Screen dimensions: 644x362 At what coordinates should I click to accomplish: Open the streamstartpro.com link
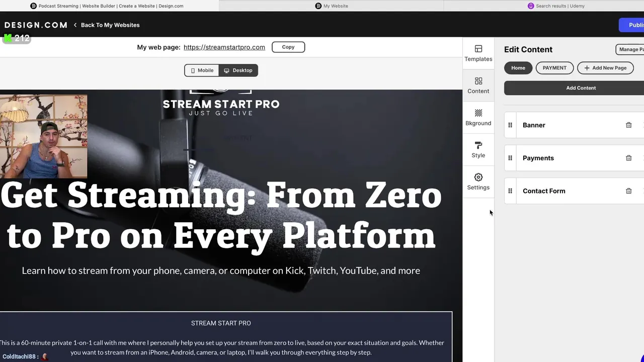point(224,47)
